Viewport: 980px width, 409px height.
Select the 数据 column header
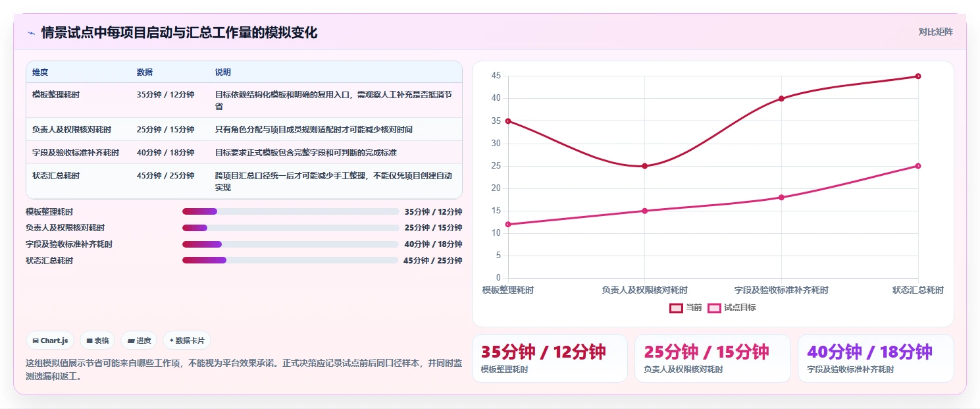click(170, 72)
